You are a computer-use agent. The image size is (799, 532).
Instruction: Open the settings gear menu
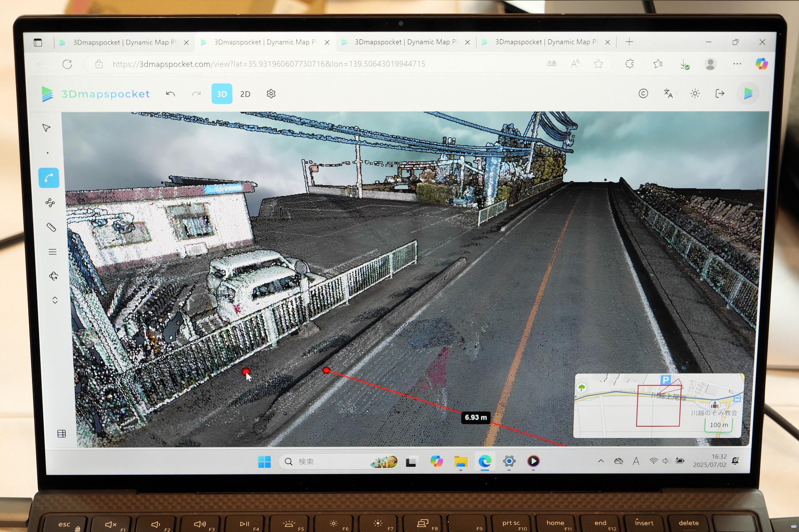pyautogui.click(x=271, y=94)
